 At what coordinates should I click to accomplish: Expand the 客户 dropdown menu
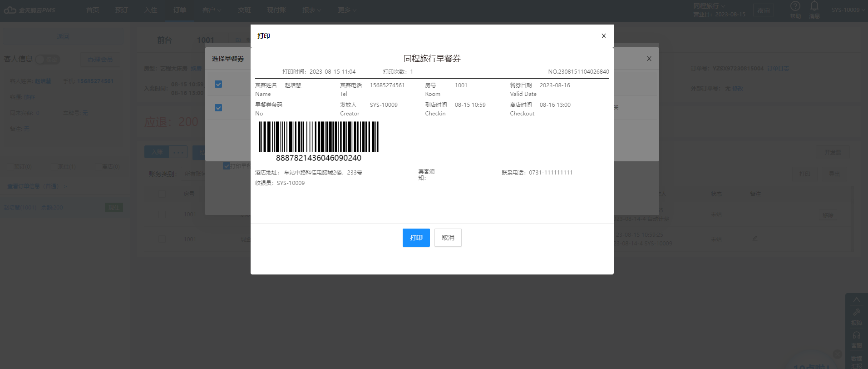point(212,10)
